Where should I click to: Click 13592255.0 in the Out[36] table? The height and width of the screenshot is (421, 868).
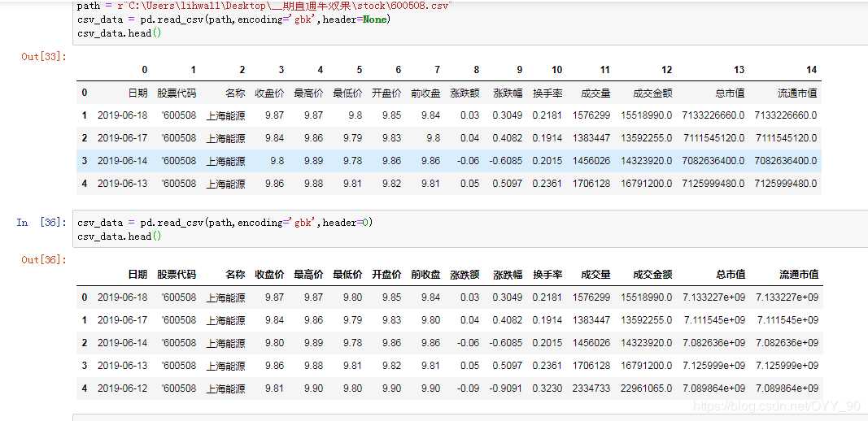[647, 319]
